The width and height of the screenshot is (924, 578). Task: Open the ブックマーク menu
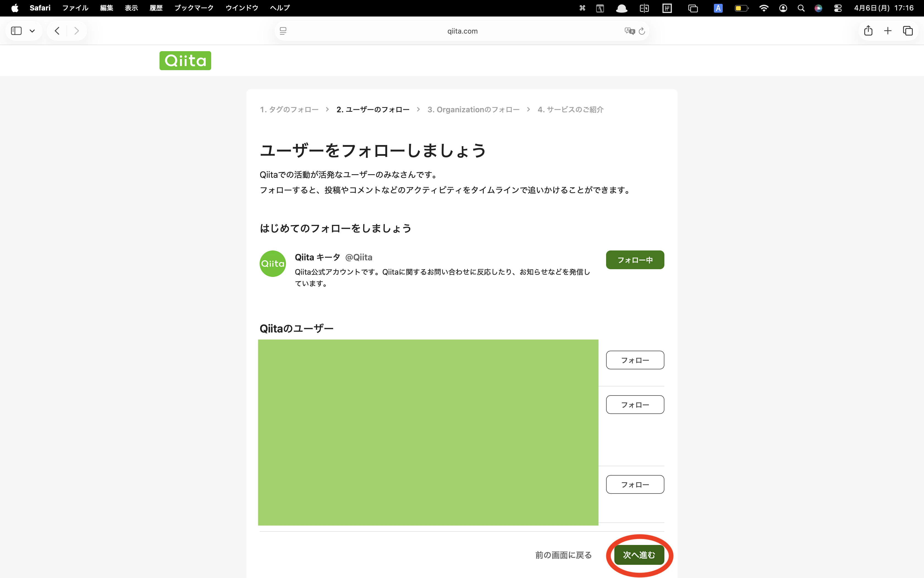(x=194, y=8)
